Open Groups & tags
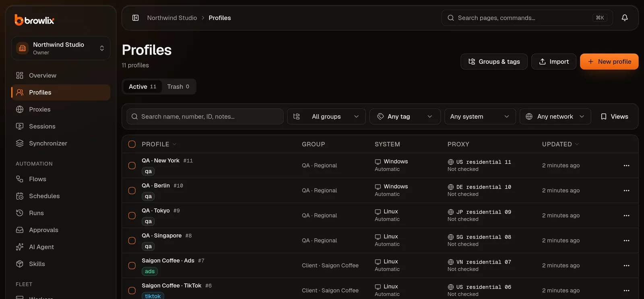644x299 pixels. pos(494,61)
